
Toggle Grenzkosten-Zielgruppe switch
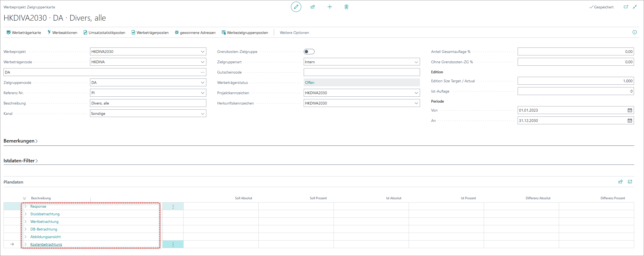(x=309, y=52)
